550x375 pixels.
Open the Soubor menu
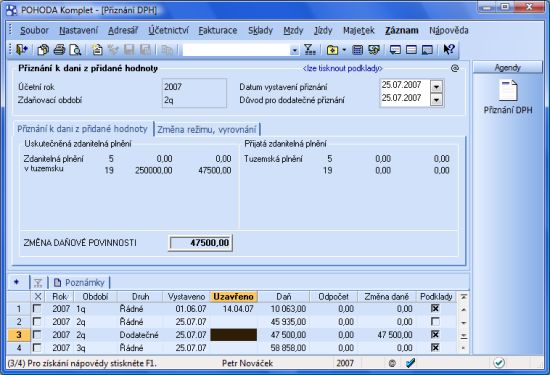(x=34, y=31)
